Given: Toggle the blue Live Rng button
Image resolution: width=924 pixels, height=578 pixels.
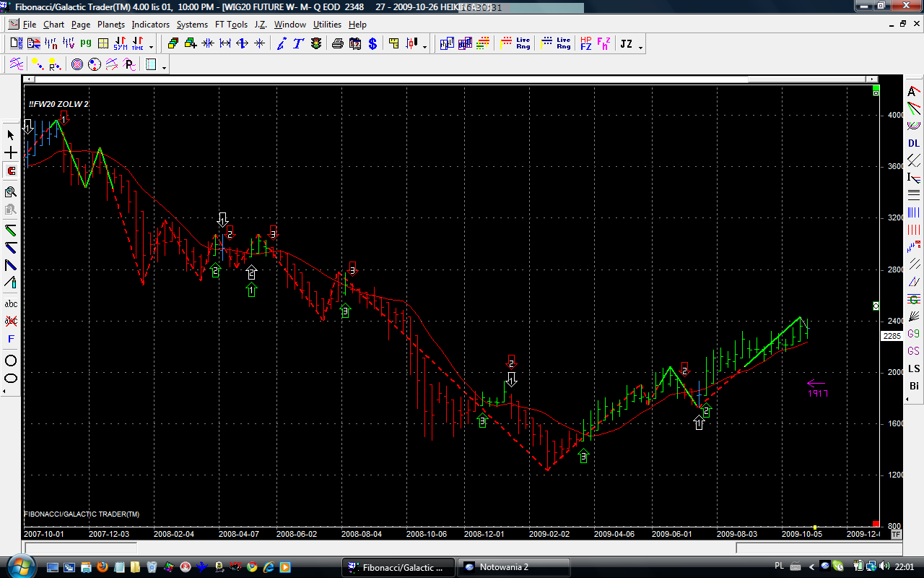Looking at the screenshot, I should [556, 44].
